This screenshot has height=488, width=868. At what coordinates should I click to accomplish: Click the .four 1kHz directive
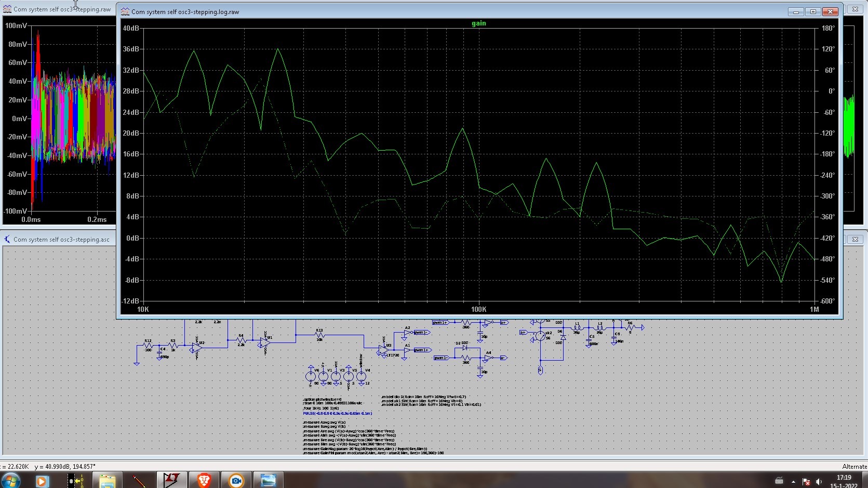(x=321, y=408)
